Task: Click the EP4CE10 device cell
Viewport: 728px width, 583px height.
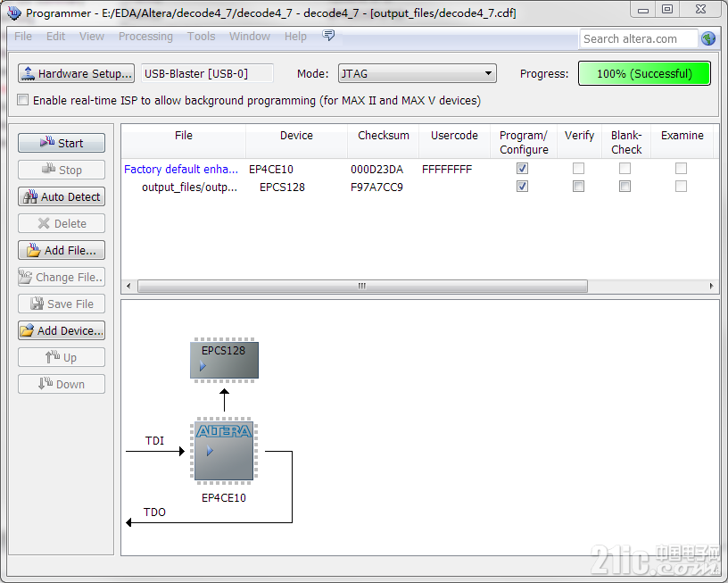Action: [271, 169]
